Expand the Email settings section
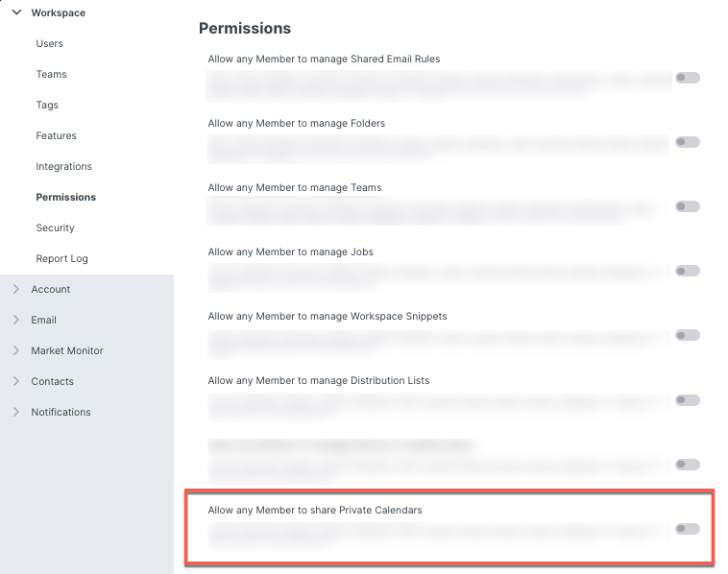The image size is (728, 574). click(x=16, y=320)
